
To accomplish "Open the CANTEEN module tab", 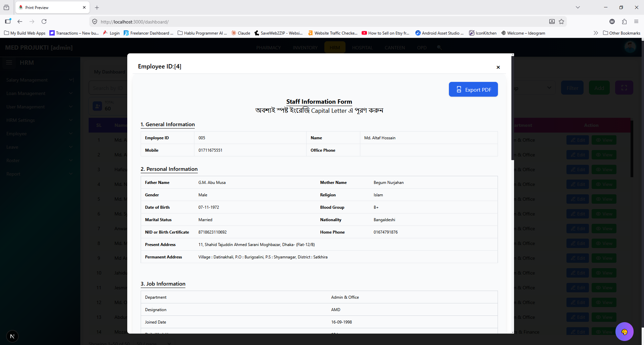I will click(395, 48).
